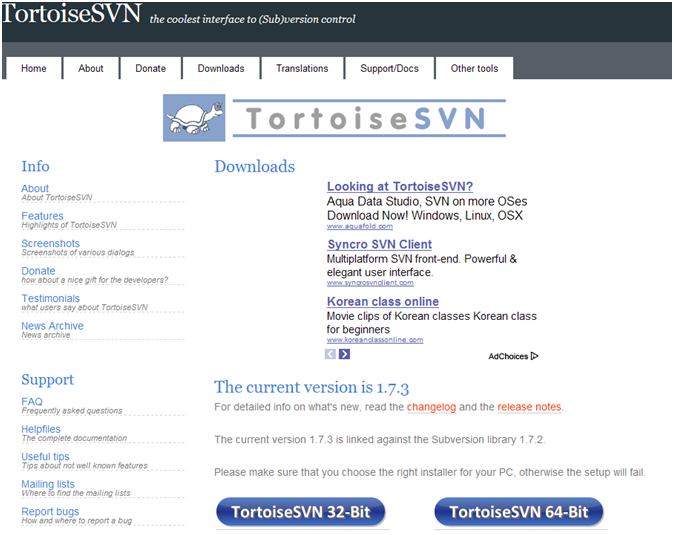
Task: Download TortoiseSVN 64-Bit installer
Action: [519, 512]
